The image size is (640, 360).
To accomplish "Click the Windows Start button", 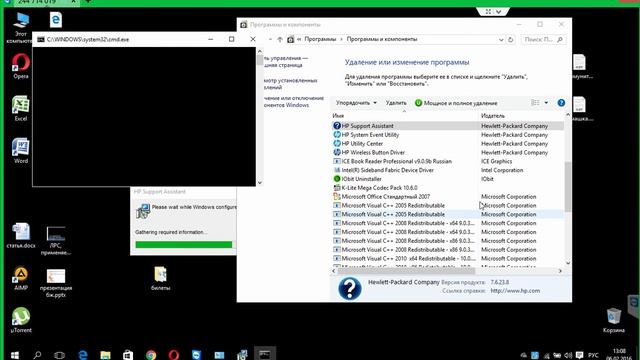I will pyautogui.click(x=15, y=355).
